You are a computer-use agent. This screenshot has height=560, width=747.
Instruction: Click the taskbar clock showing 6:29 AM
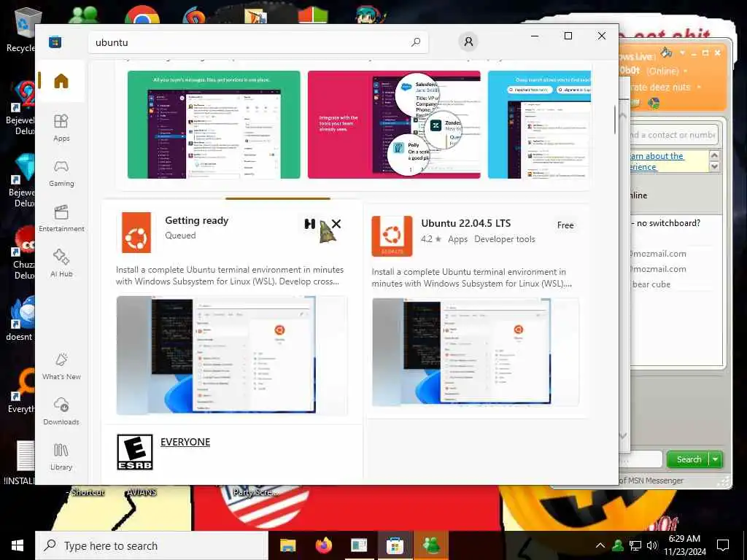click(x=684, y=545)
